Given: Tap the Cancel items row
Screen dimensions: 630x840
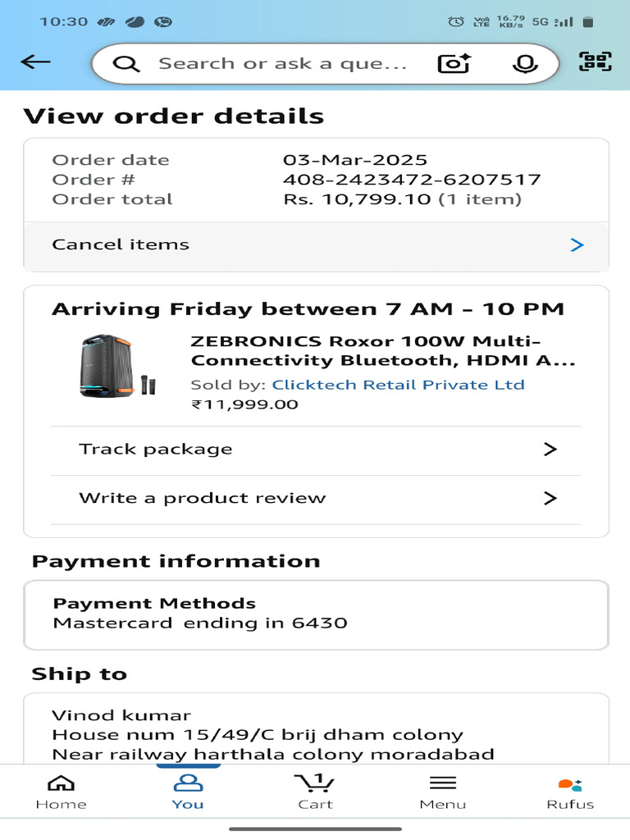Looking at the screenshot, I should pos(316,244).
